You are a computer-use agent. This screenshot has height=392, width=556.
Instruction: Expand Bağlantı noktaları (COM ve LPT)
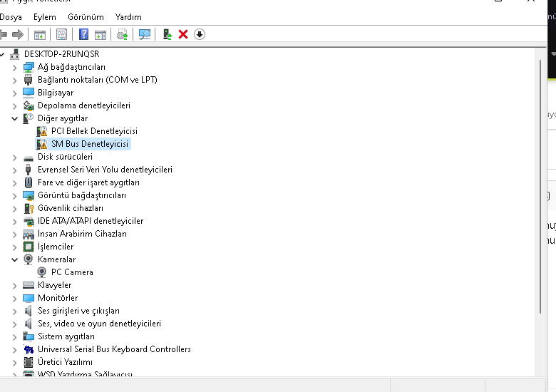click(x=14, y=80)
